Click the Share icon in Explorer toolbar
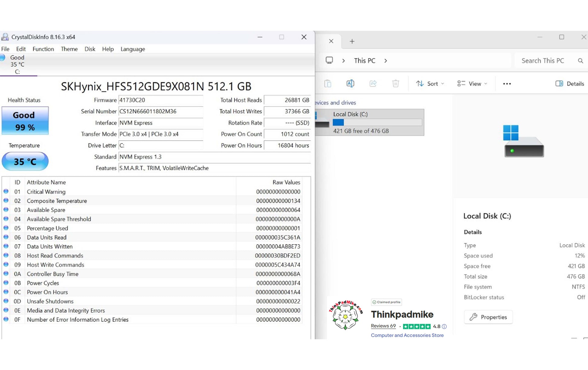The width and height of the screenshot is (588, 370). tap(373, 83)
